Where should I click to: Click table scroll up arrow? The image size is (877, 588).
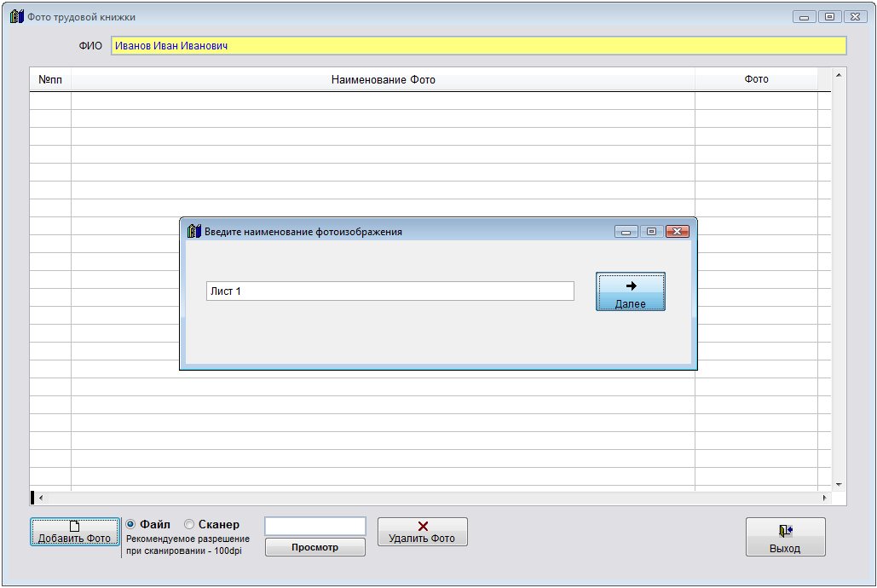[839, 75]
